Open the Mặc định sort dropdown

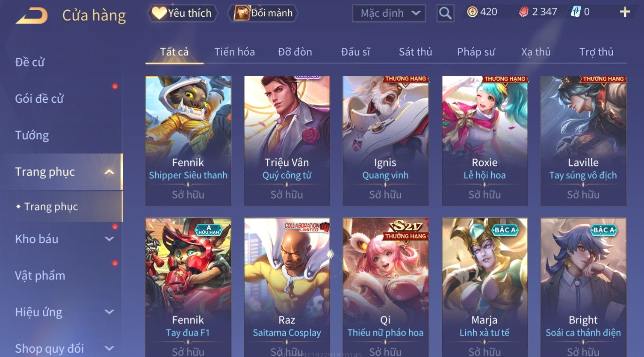pyautogui.click(x=389, y=13)
